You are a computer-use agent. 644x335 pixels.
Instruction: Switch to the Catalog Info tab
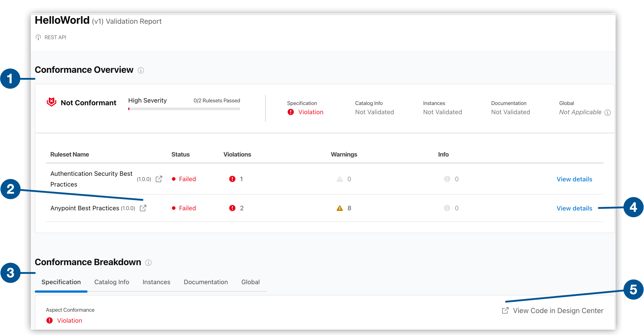point(111,282)
